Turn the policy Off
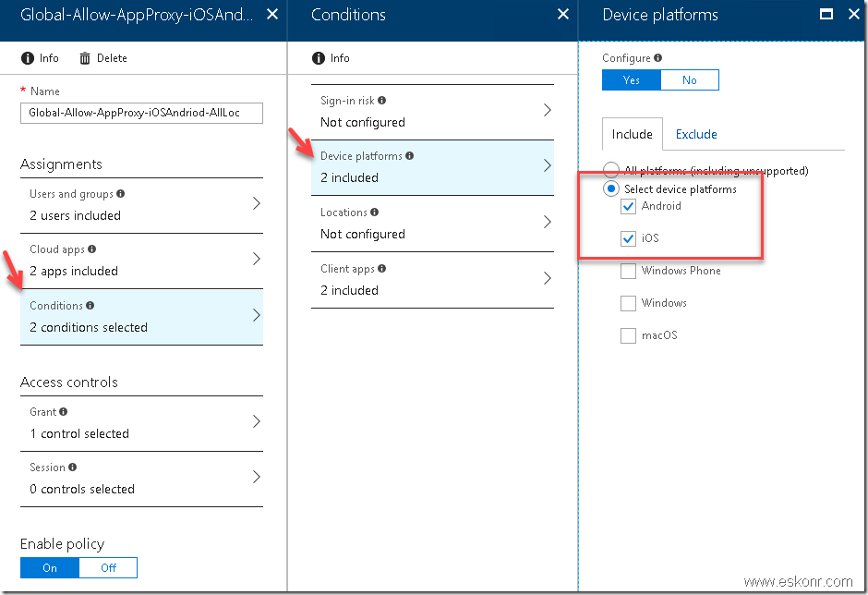 point(108,567)
